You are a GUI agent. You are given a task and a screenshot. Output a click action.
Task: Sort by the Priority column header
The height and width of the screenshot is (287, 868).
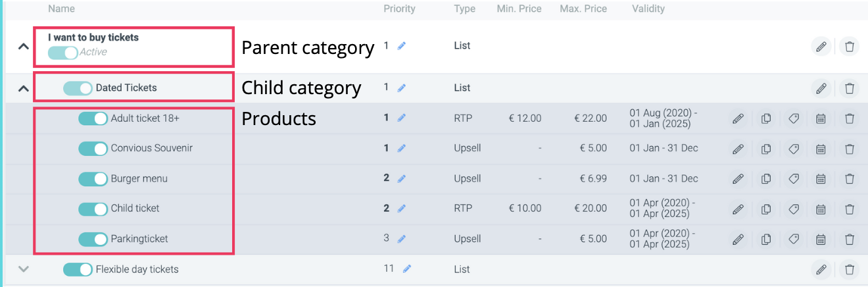pyautogui.click(x=399, y=9)
